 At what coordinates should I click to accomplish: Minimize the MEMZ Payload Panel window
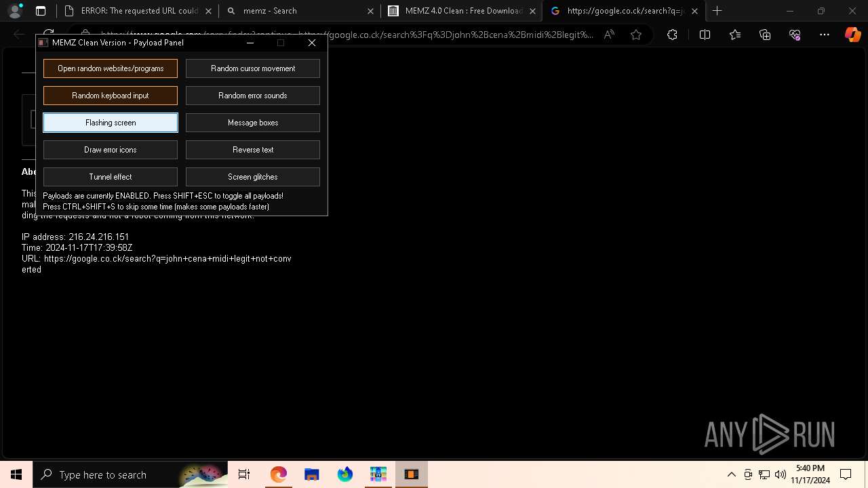tap(250, 43)
